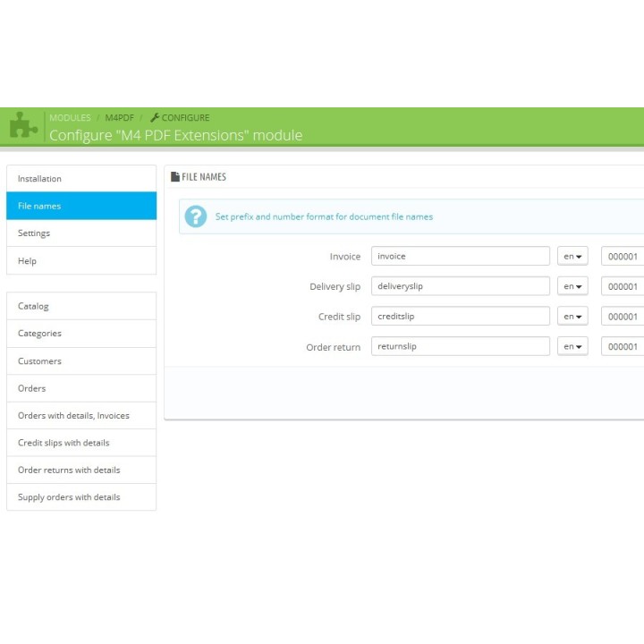Expand the Credit slip language dropdown
The height and width of the screenshot is (644, 644).
click(572, 317)
